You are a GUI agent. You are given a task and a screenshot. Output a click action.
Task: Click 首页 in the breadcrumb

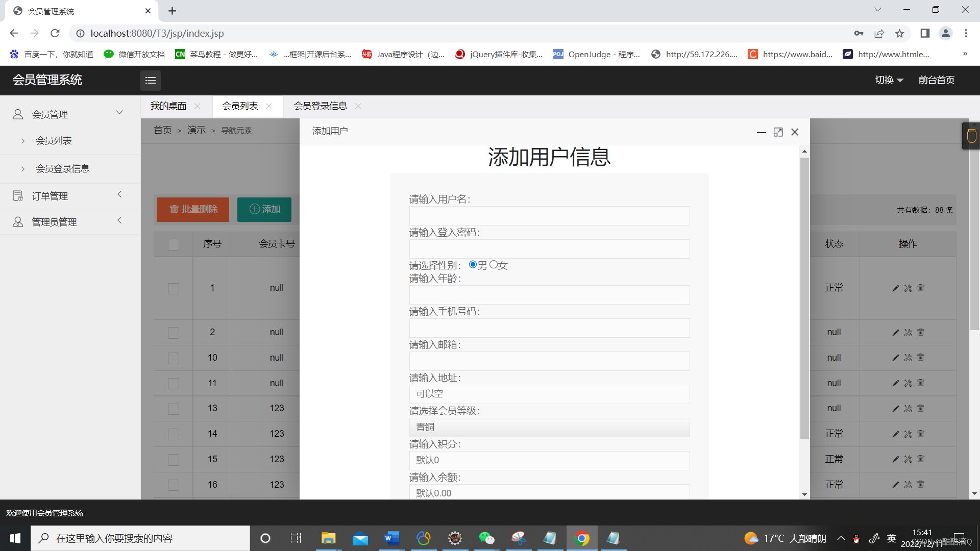point(163,130)
